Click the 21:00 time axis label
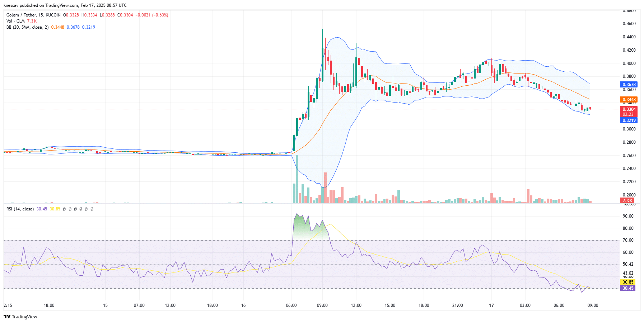 tap(457, 305)
